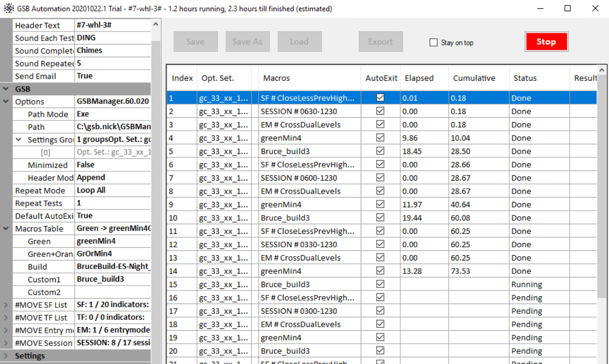Viewport: 609px width, 364px height.
Task: Click the Macros column header
Action: tap(276, 78)
